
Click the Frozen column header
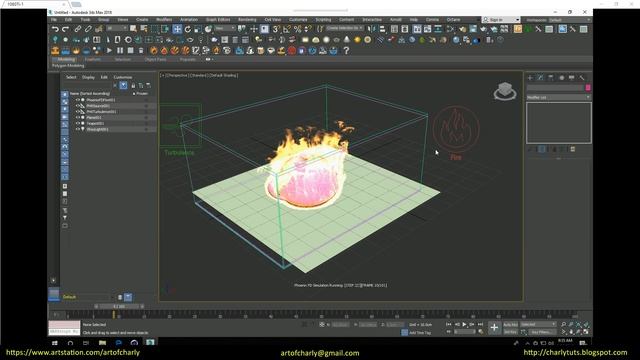click(141, 93)
